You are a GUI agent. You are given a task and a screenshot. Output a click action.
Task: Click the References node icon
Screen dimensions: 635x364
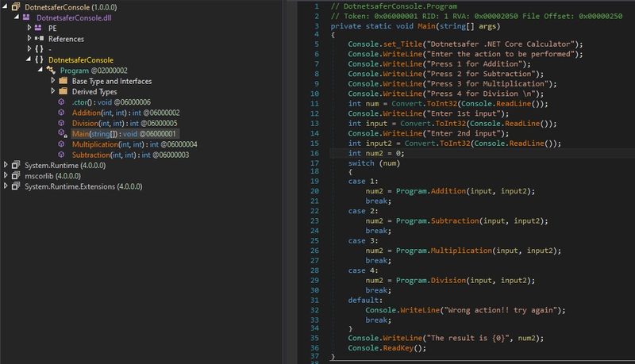(x=39, y=38)
